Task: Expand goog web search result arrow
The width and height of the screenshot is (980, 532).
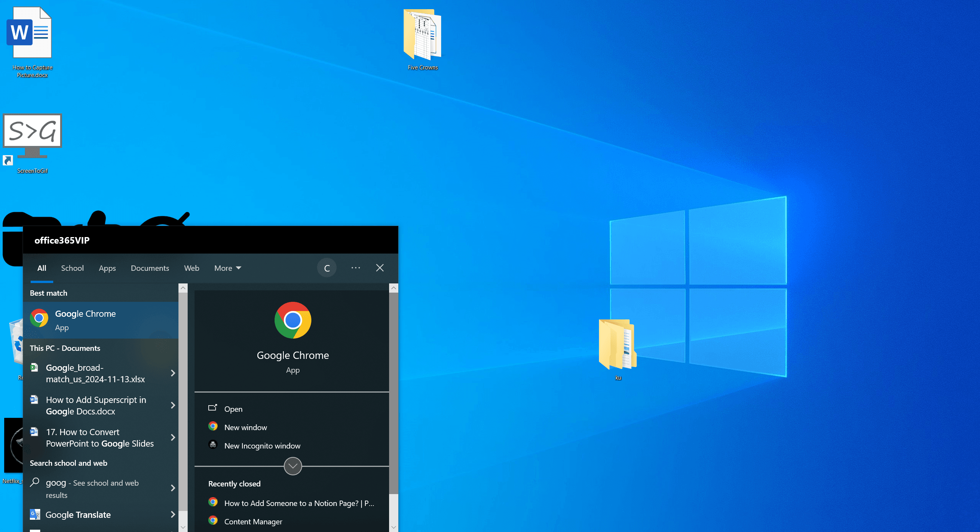Action: coord(173,488)
